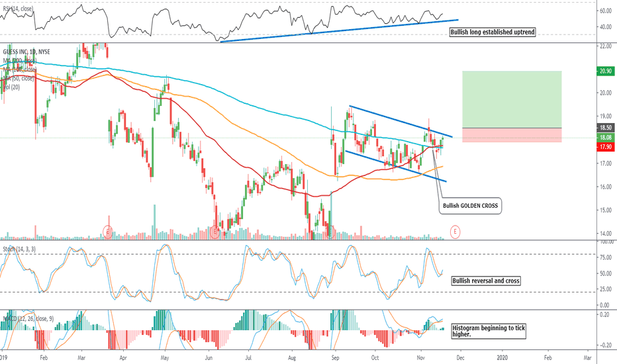Click the Sep label on time axis

pos(335,357)
